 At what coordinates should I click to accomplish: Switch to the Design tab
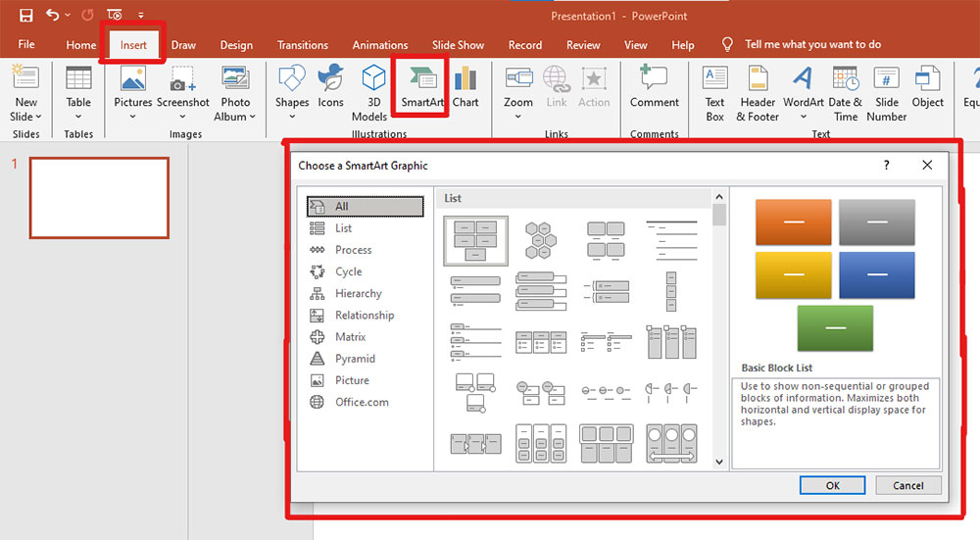(236, 45)
